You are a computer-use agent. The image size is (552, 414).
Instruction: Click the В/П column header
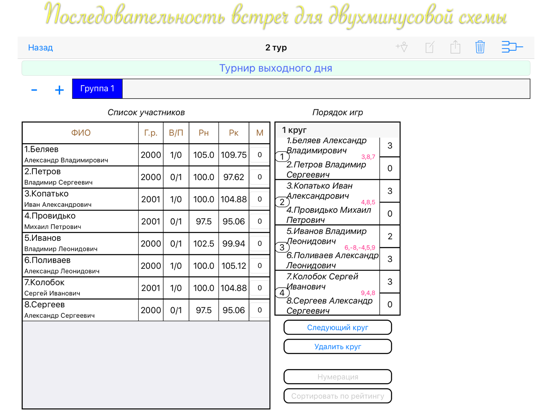(x=176, y=133)
